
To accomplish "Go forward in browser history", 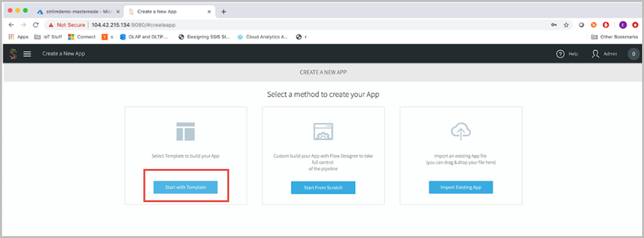I will (24, 24).
